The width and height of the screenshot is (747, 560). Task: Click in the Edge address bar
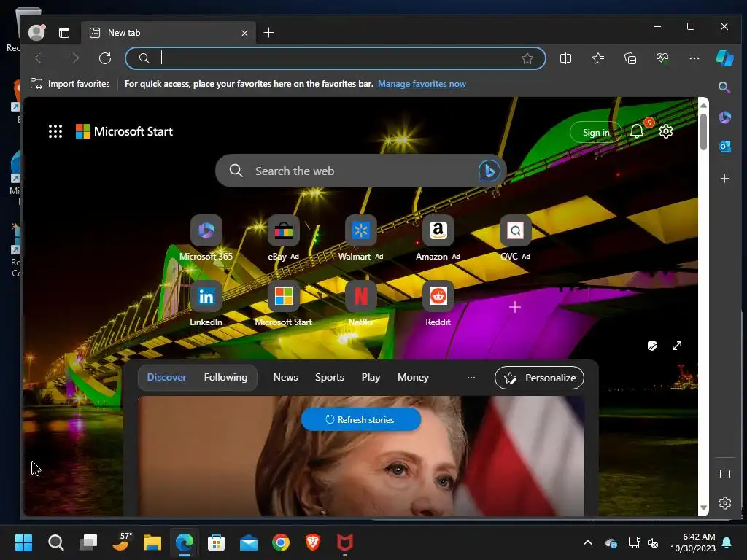pyautogui.click(x=336, y=58)
